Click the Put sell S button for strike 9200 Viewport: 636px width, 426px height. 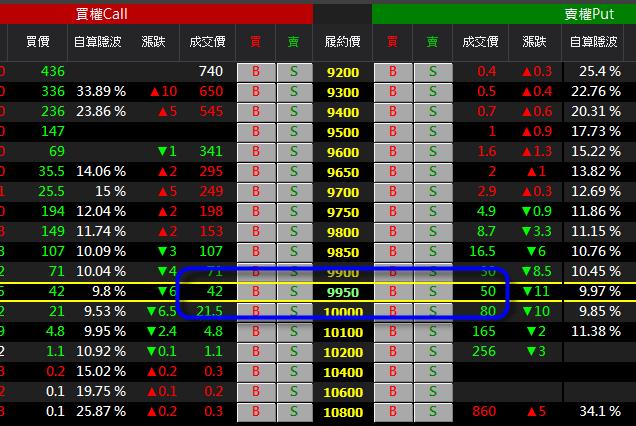433,72
